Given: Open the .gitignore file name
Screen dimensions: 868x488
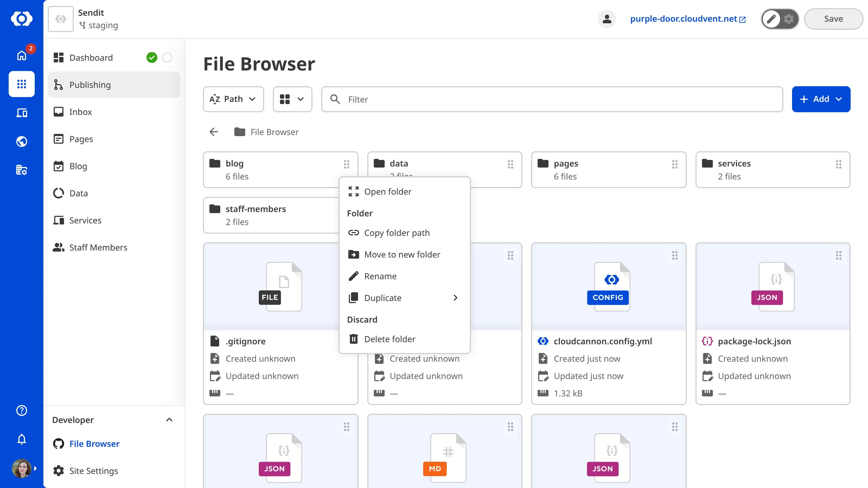Looking at the screenshot, I should (245, 341).
